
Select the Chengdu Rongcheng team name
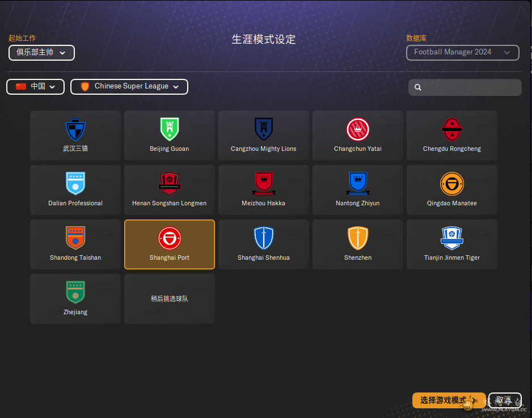click(x=452, y=149)
